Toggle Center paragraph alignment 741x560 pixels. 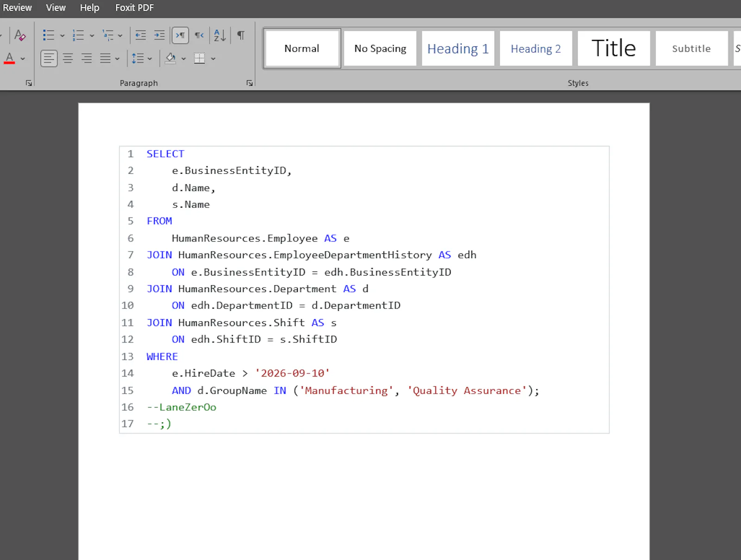click(x=68, y=58)
